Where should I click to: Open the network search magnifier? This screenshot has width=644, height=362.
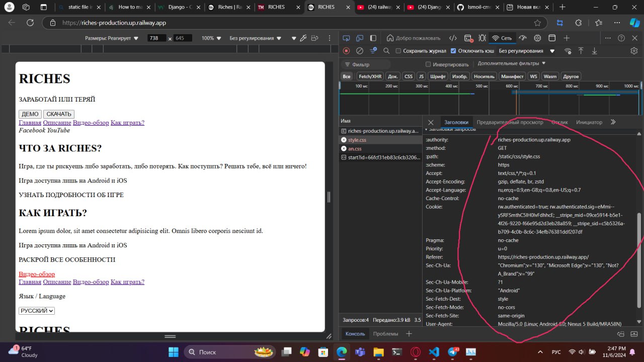pos(386,51)
